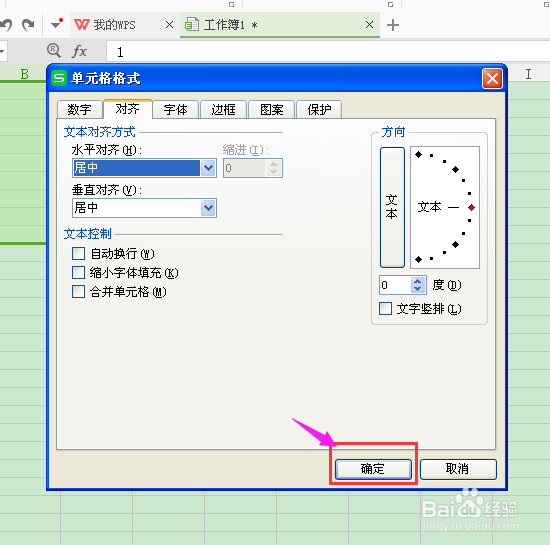Click the undo arrow icon
Screen dimensions: 550x545
pyautogui.click(x=6, y=25)
